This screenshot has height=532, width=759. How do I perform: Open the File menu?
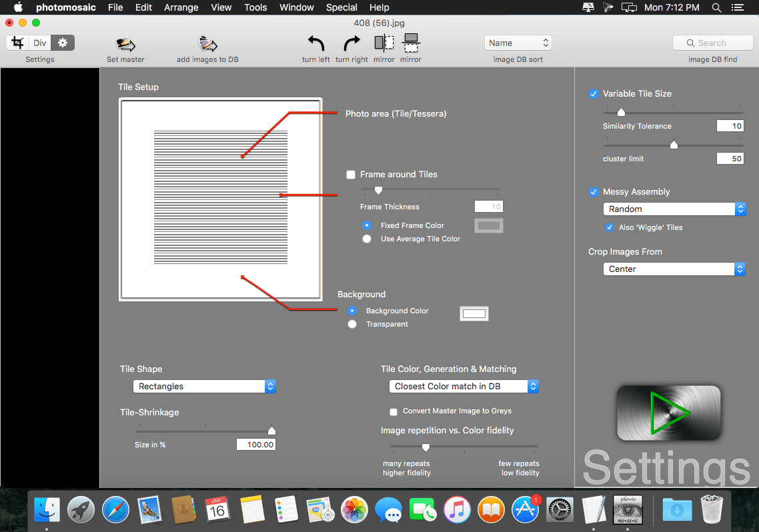(115, 7)
